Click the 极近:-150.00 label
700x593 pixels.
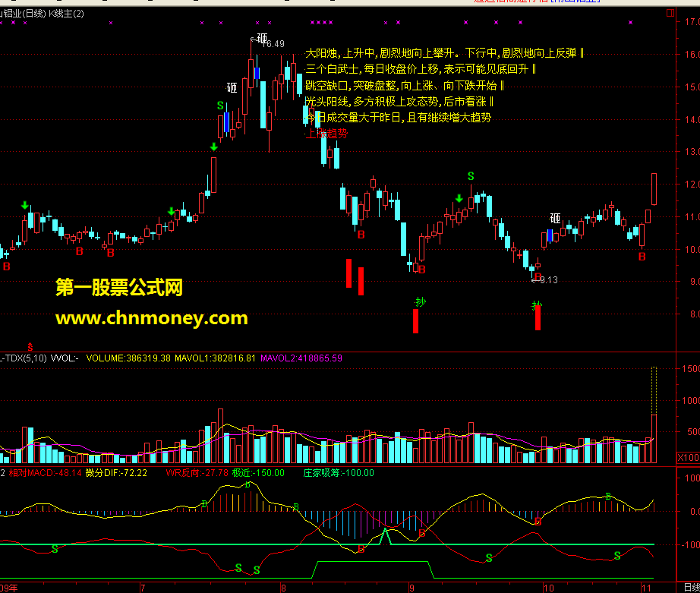point(258,473)
